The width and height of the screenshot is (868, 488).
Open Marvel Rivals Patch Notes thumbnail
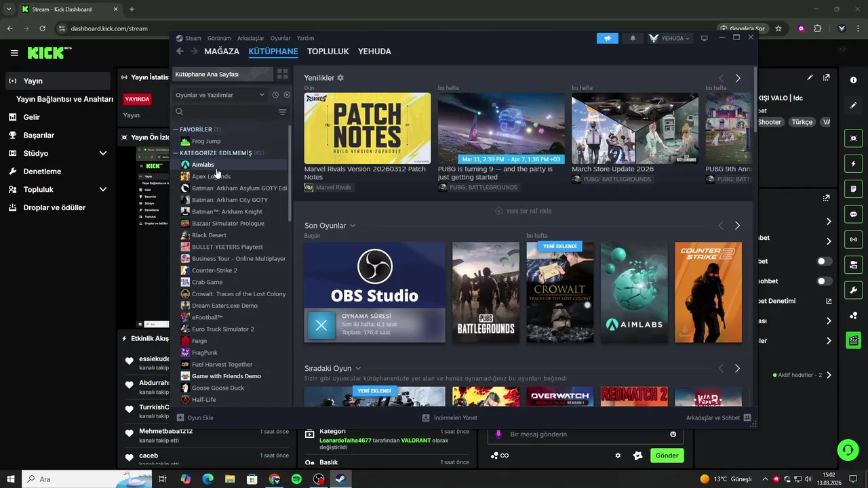(x=368, y=128)
